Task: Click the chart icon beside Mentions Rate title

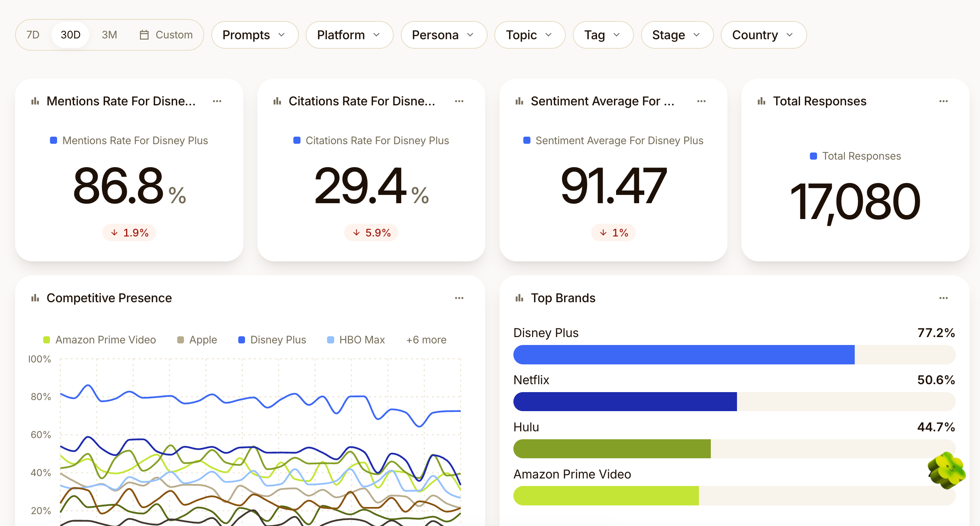Action: 35,101
